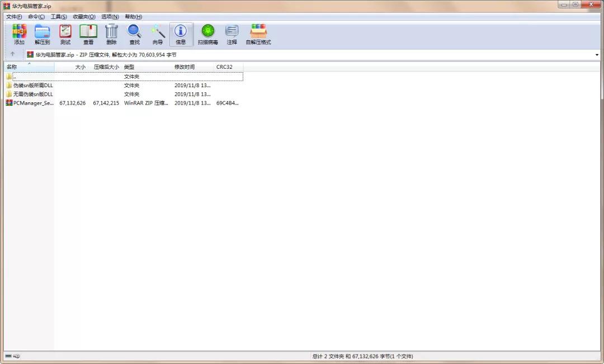The width and height of the screenshot is (604, 364).
Task: Open the Favorites (收藏夹) menu
Action: (x=84, y=17)
